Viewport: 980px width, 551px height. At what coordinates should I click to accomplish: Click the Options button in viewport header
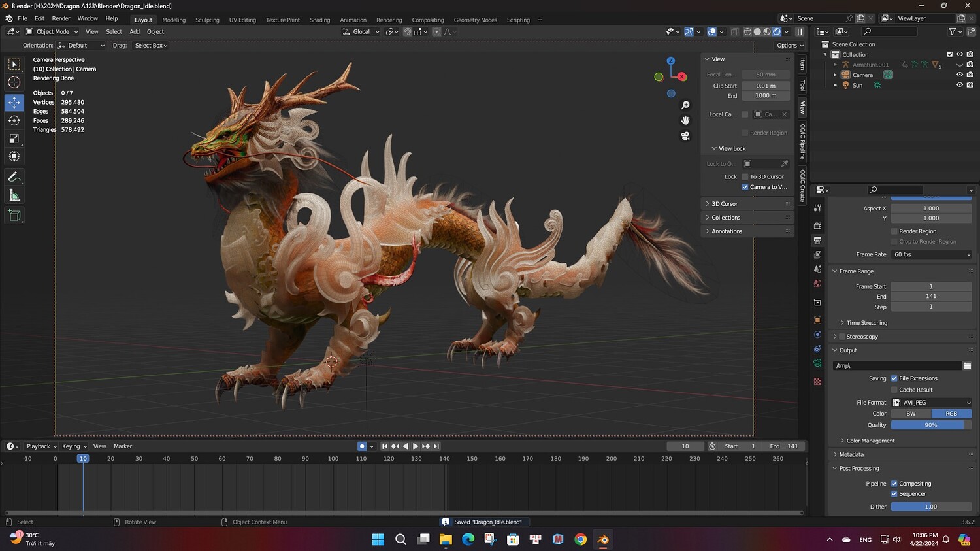[x=790, y=46]
